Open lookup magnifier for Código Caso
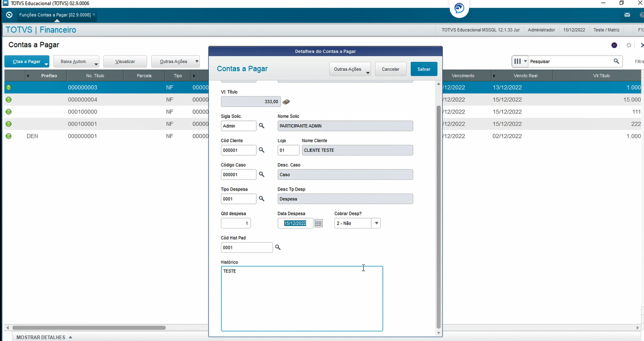Viewport: 644px width, 341px height. point(261,174)
